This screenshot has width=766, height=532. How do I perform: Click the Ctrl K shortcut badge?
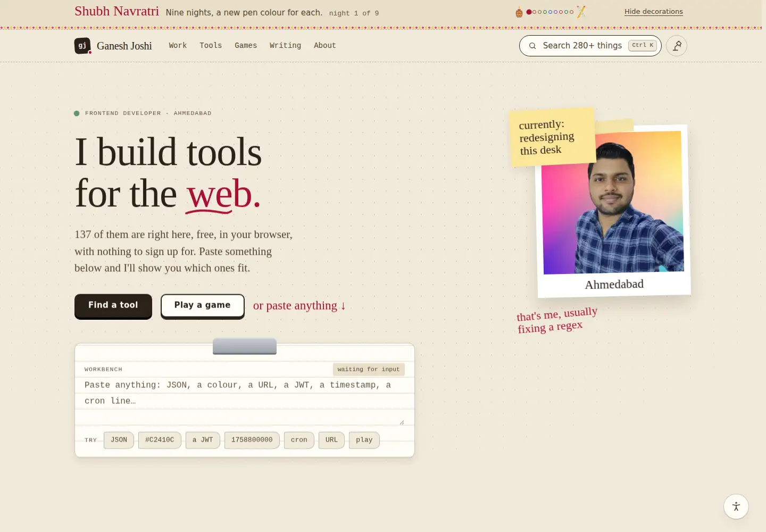tap(643, 46)
